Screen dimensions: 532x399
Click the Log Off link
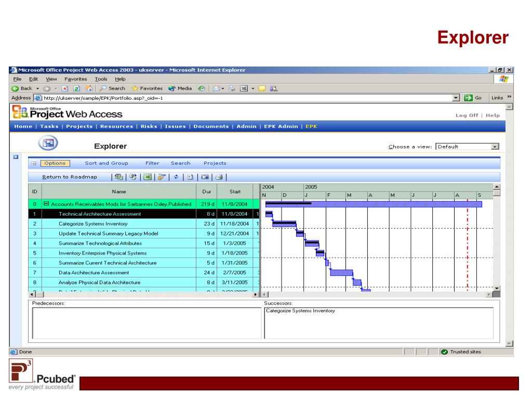click(467, 115)
